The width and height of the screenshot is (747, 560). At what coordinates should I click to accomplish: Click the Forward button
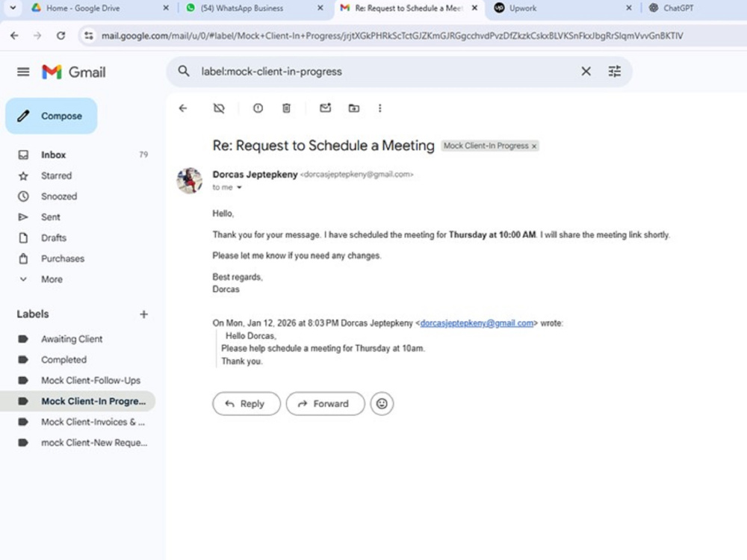click(326, 404)
